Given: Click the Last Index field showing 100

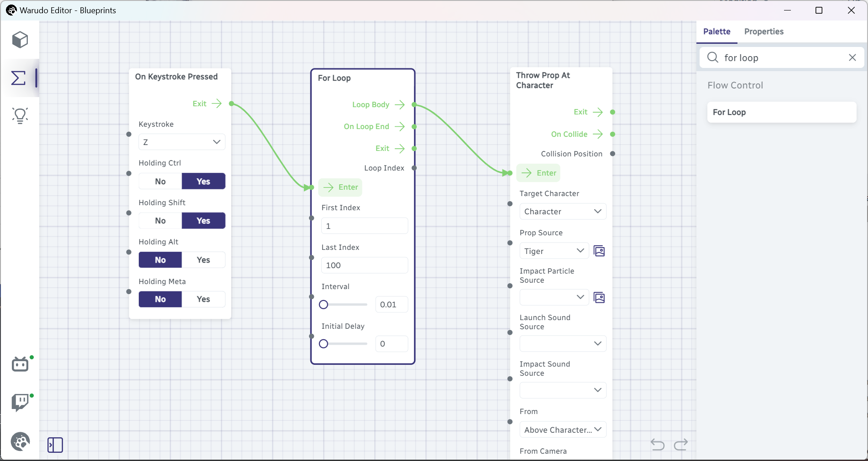Looking at the screenshot, I should [365, 265].
